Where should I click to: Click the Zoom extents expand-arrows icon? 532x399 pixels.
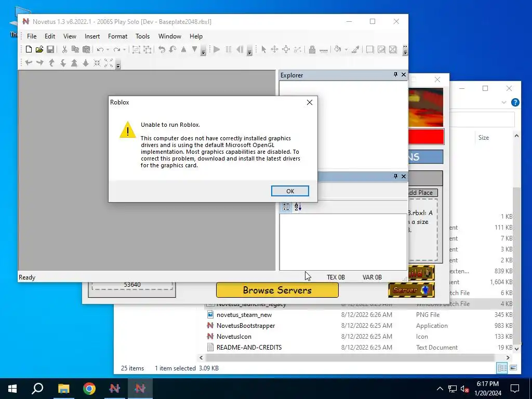(109, 63)
